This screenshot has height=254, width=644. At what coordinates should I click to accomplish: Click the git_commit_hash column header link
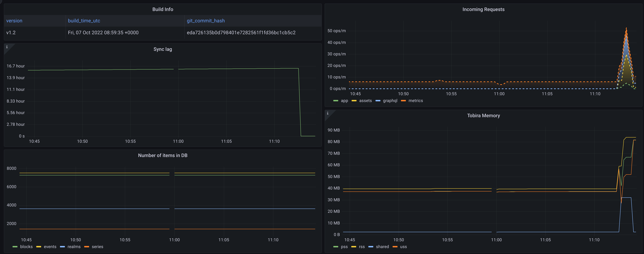206,21
